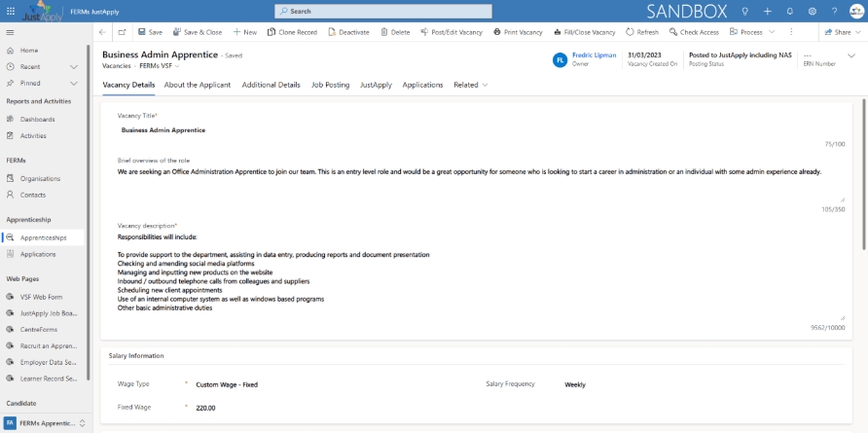Switch to the Job Posting tab
The width and height of the screenshot is (868, 433).
coord(330,85)
